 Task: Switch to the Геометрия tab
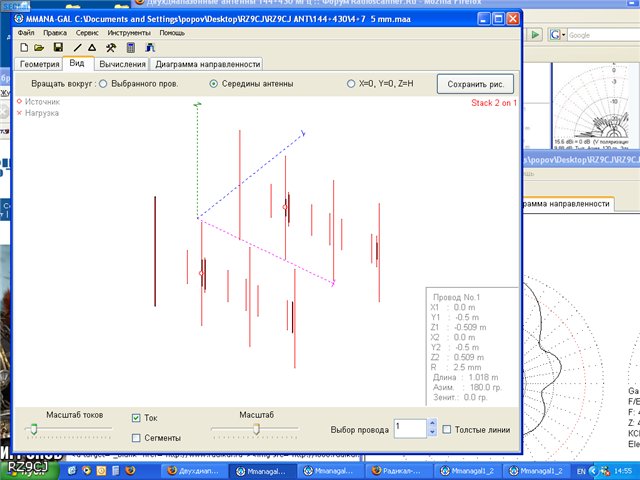click(x=39, y=64)
